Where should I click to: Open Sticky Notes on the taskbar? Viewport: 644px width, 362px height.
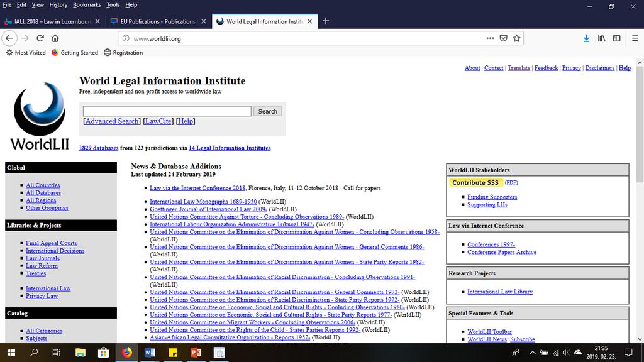(x=173, y=353)
